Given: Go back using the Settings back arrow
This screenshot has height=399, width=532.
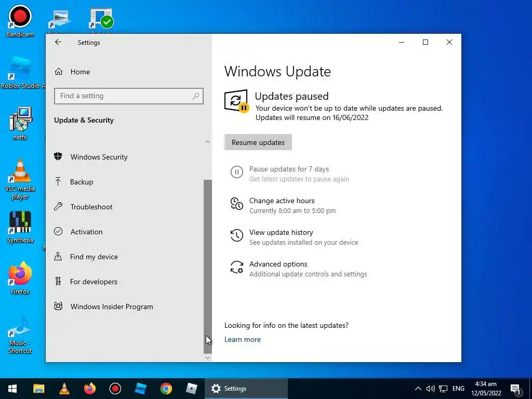Looking at the screenshot, I should 58,42.
